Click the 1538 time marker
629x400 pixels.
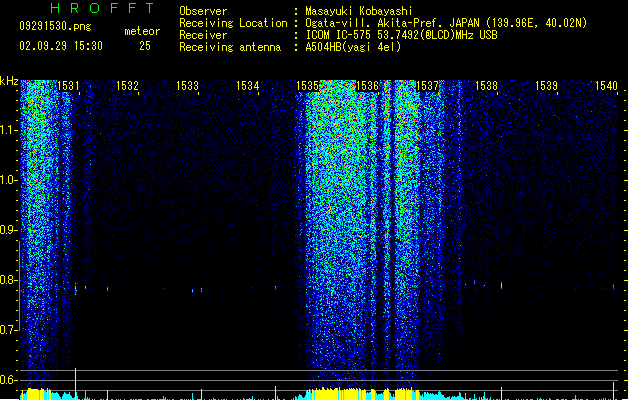[486, 86]
